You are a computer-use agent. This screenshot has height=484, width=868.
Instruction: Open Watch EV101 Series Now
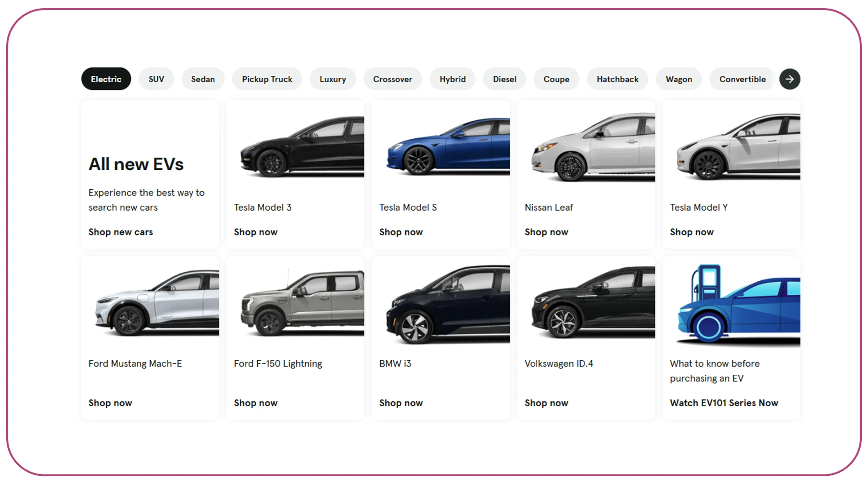click(724, 403)
